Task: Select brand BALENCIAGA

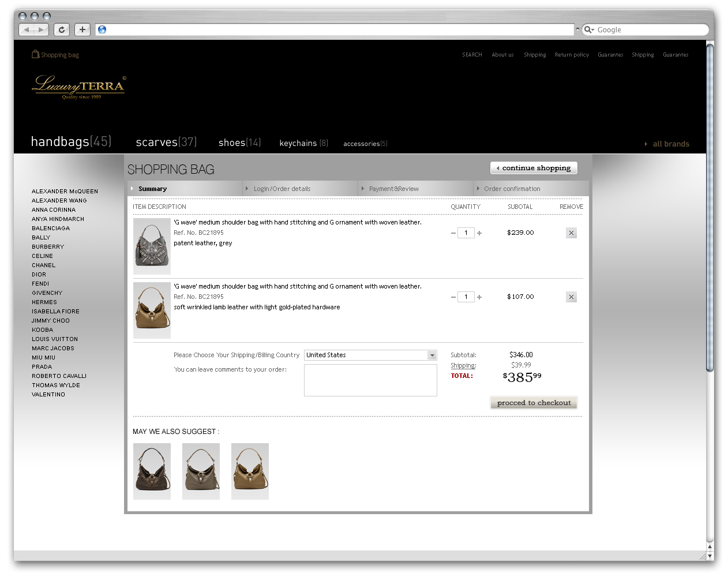Action: pos(50,229)
